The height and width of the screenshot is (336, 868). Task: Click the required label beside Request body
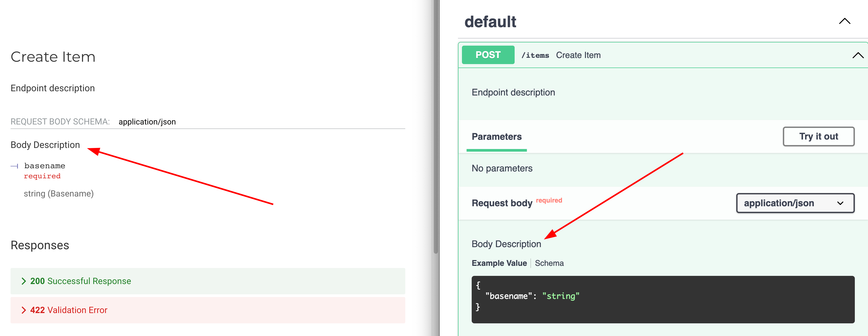point(549,200)
